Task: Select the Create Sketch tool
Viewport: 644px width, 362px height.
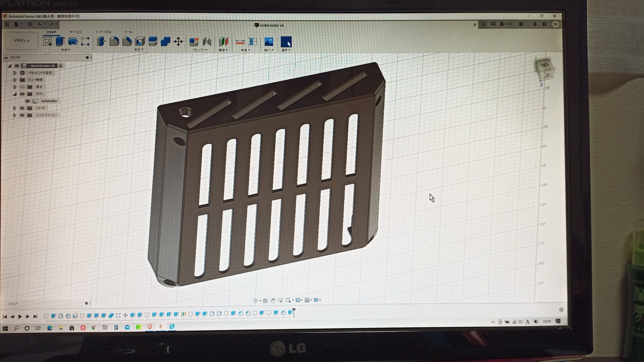Action: (47, 42)
